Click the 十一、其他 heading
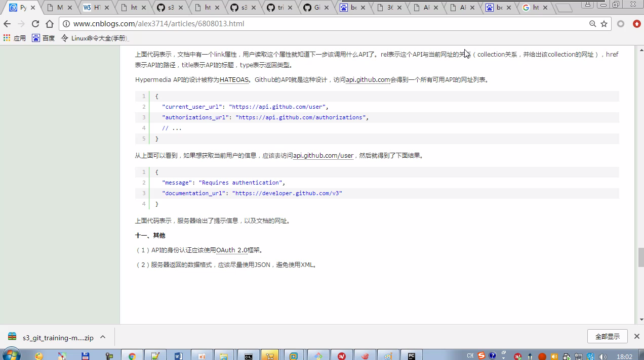 (x=150, y=235)
